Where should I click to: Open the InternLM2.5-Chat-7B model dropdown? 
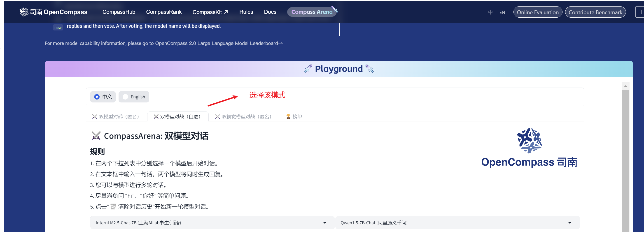pos(212,223)
